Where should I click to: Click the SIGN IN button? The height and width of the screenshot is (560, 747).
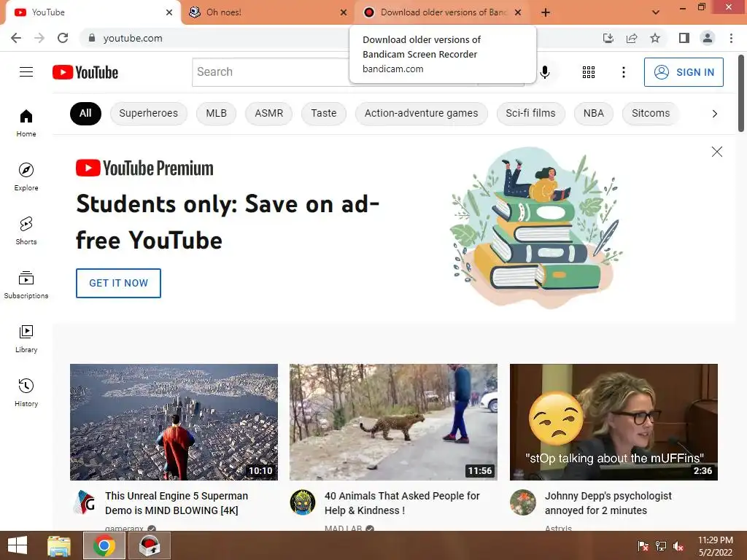pyautogui.click(x=684, y=72)
